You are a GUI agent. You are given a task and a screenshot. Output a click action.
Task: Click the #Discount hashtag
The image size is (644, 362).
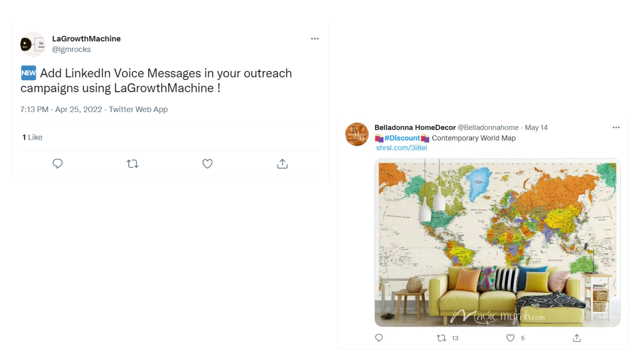click(x=402, y=138)
